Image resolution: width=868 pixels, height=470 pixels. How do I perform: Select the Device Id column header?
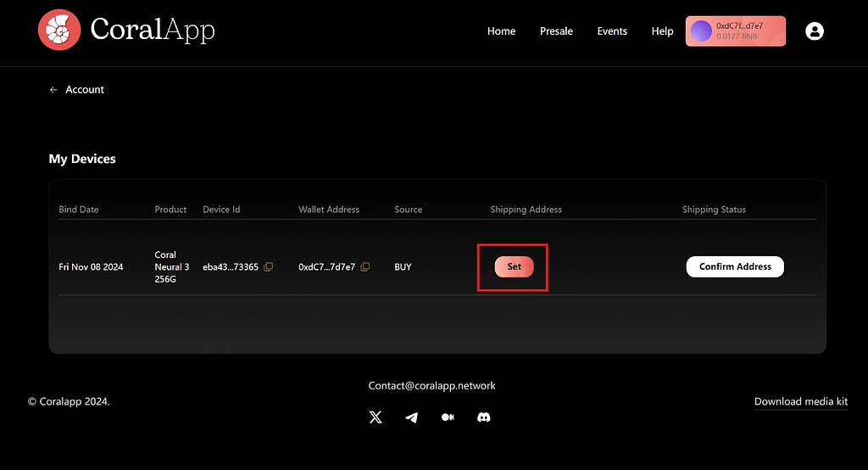pyautogui.click(x=221, y=210)
